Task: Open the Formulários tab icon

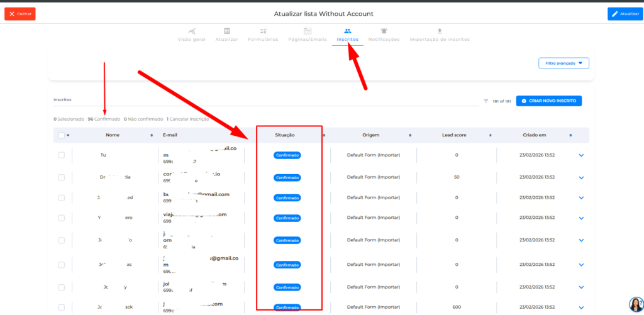Action: pos(264,31)
